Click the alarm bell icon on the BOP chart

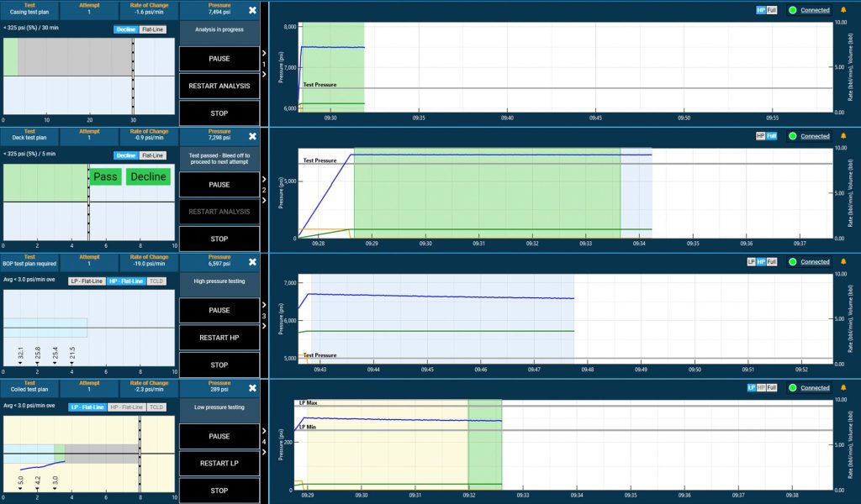843,261
